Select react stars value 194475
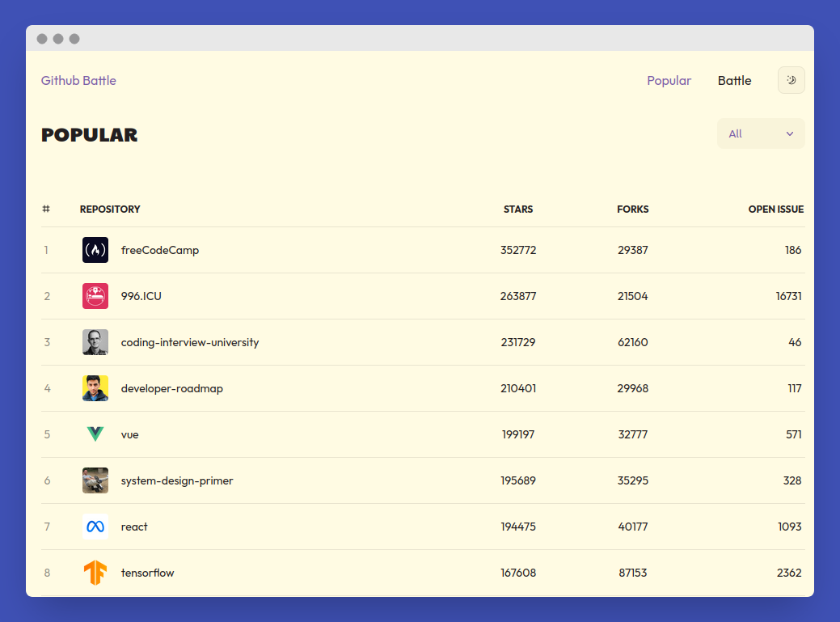Viewport: 840px width, 622px height. [x=518, y=527]
